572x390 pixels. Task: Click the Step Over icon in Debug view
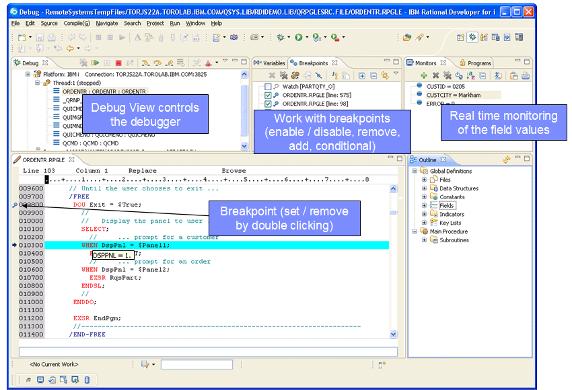click(158, 63)
